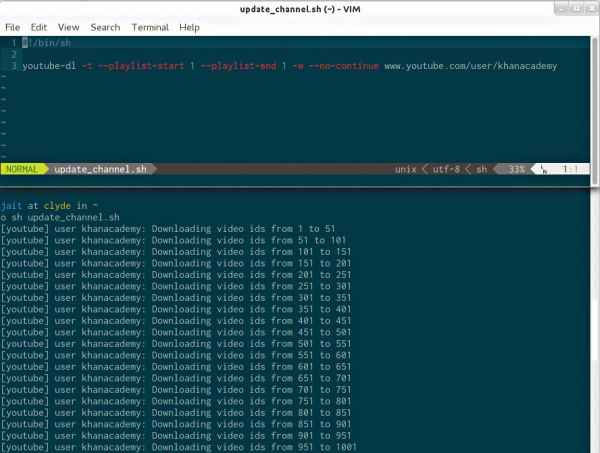Click output line 'from 1 to 51'
The width and height of the screenshot is (600, 453).
tap(168, 229)
